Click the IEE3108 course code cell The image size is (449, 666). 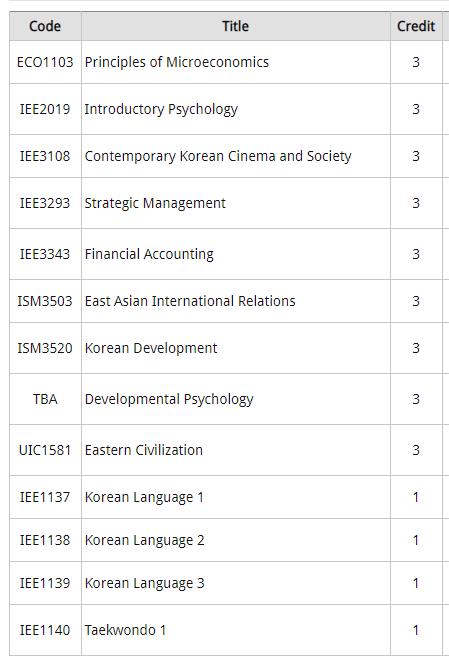coord(45,156)
